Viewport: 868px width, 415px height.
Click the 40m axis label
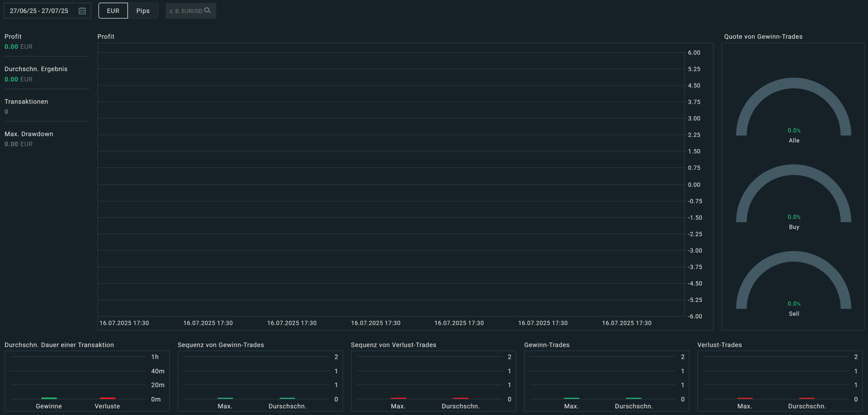[158, 371]
